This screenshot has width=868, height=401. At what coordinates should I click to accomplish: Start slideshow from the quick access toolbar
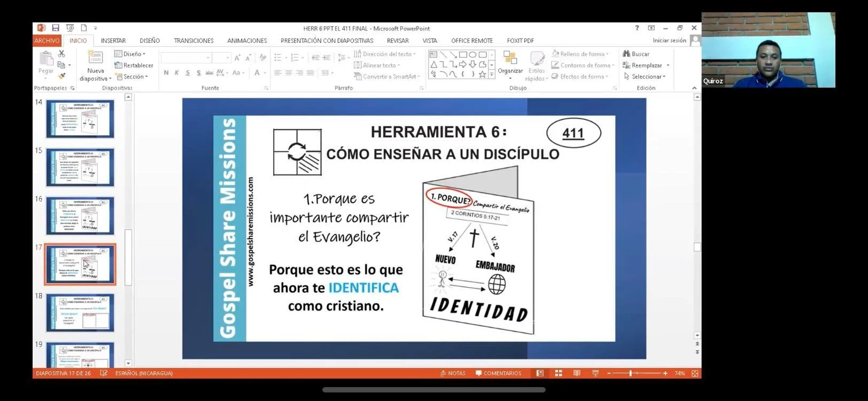click(x=69, y=28)
